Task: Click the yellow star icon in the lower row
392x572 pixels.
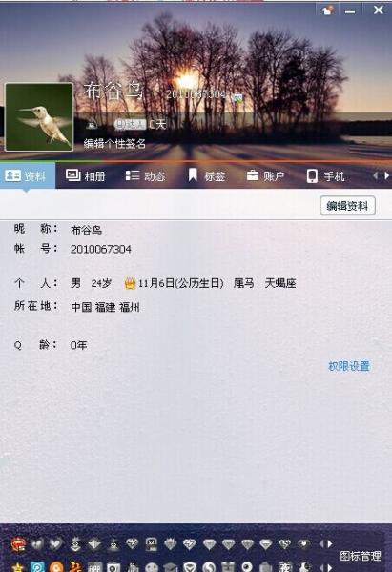Action: (18, 567)
